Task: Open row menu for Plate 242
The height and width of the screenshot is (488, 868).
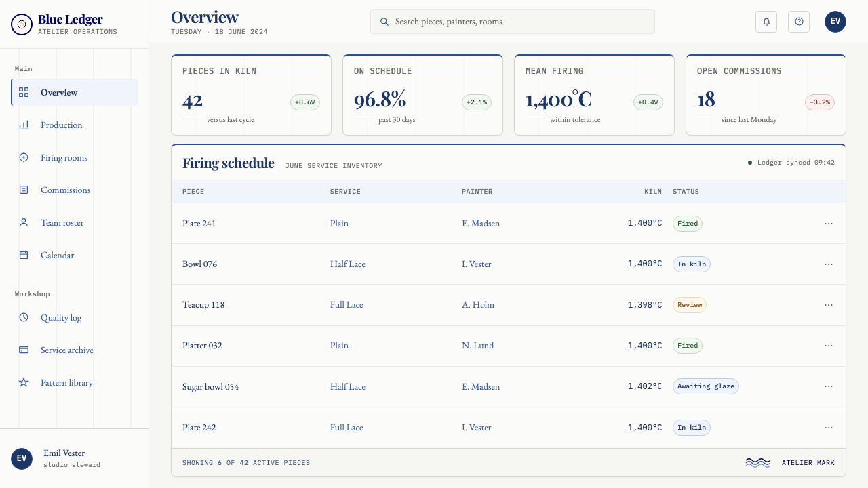Action: (829, 427)
